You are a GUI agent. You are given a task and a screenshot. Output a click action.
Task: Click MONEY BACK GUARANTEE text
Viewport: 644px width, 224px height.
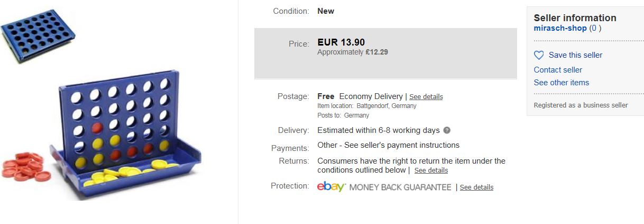coord(400,187)
